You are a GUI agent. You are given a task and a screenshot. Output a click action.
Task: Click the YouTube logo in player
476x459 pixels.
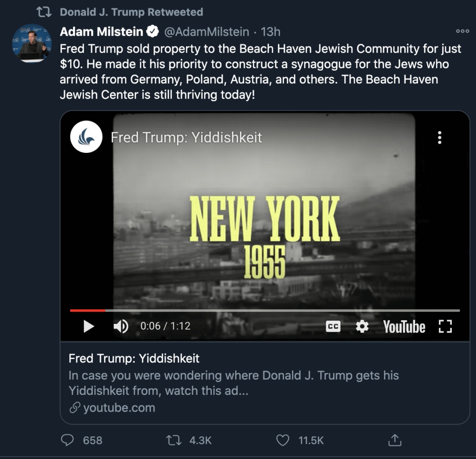coord(404,327)
